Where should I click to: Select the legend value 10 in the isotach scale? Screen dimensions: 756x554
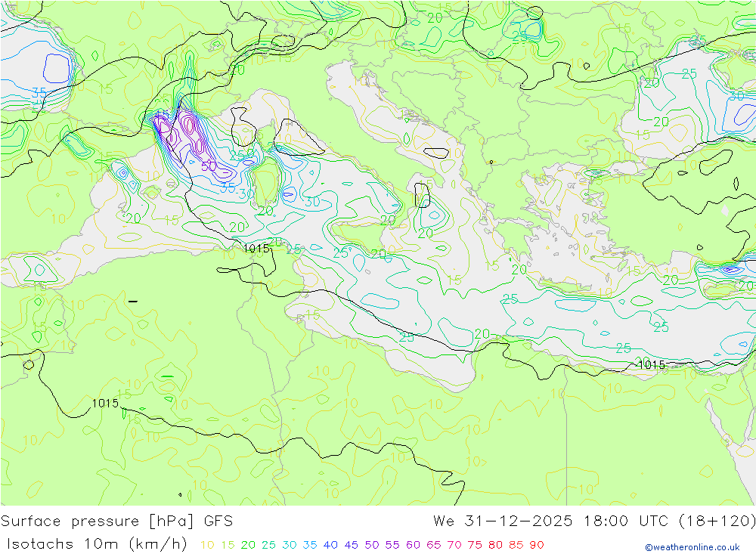click(207, 545)
